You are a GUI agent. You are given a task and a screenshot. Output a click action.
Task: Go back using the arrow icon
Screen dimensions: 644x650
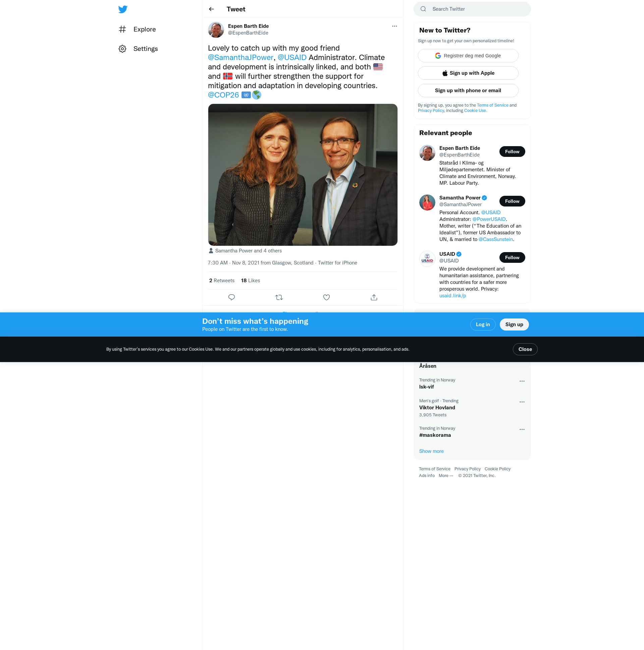211,9
